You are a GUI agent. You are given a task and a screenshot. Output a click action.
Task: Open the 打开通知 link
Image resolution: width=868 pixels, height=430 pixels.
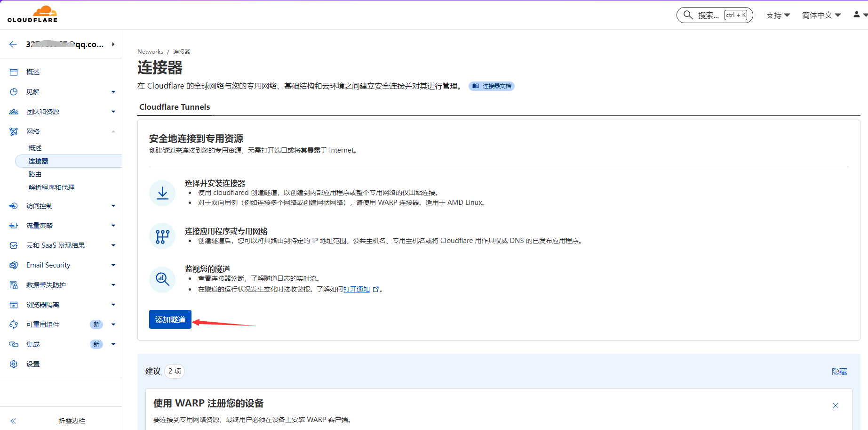pos(357,289)
